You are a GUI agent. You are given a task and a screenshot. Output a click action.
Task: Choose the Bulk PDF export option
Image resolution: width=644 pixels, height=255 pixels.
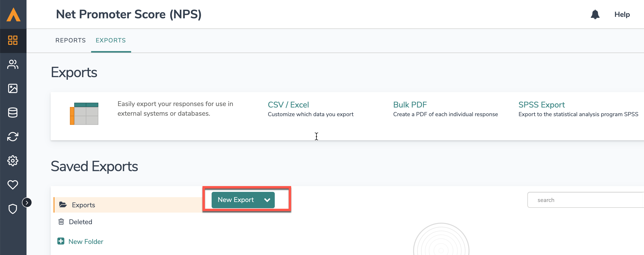410,105
